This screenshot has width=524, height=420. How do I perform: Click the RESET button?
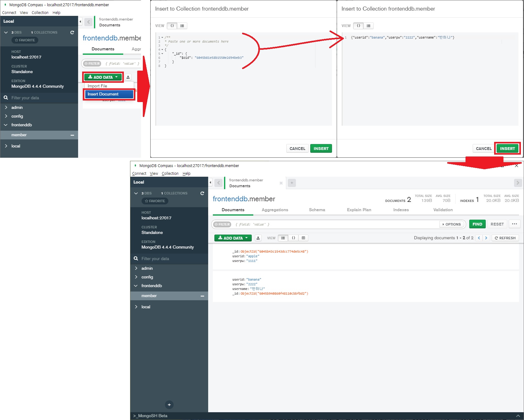click(x=497, y=224)
